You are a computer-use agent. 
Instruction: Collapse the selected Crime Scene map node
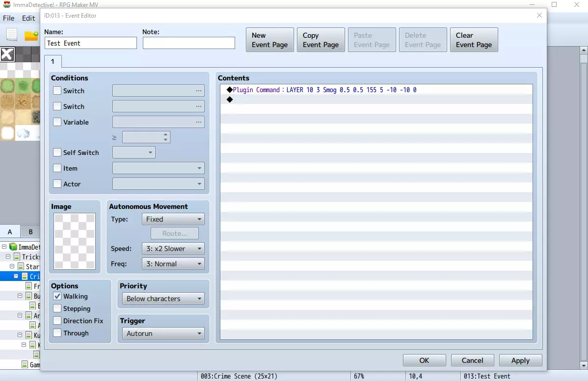[x=16, y=277]
